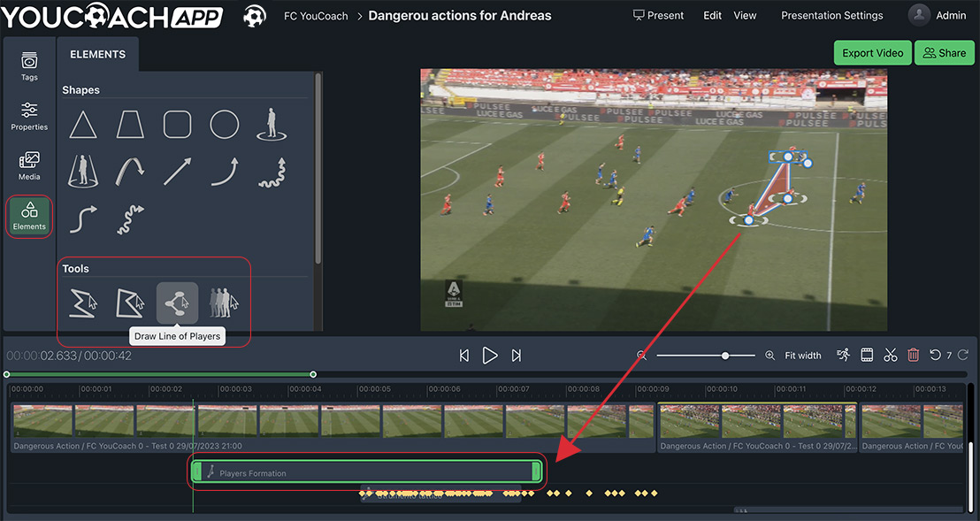Viewport: 980px width, 521px height.
Task: Open the Properties sidebar panel
Action: click(x=29, y=116)
